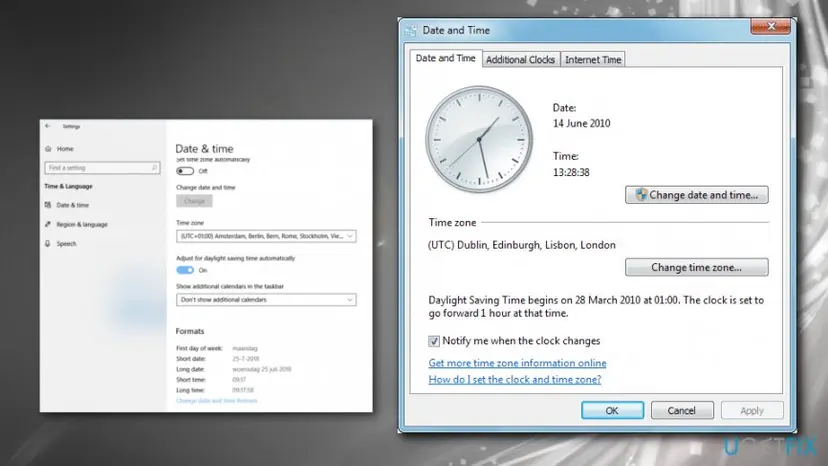828x466 pixels.
Task: Click Change time zone button
Action: [697, 267]
